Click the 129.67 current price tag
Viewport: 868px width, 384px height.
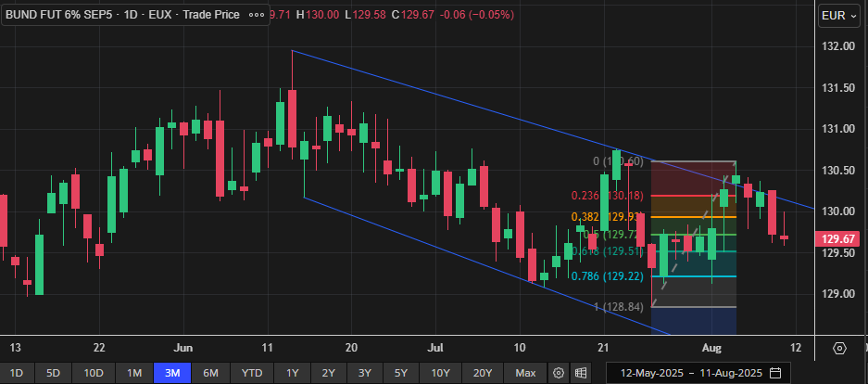pos(837,239)
